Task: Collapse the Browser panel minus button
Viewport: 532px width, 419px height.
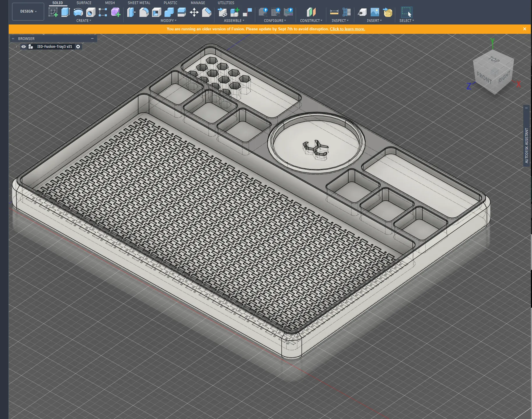Action: point(92,38)
